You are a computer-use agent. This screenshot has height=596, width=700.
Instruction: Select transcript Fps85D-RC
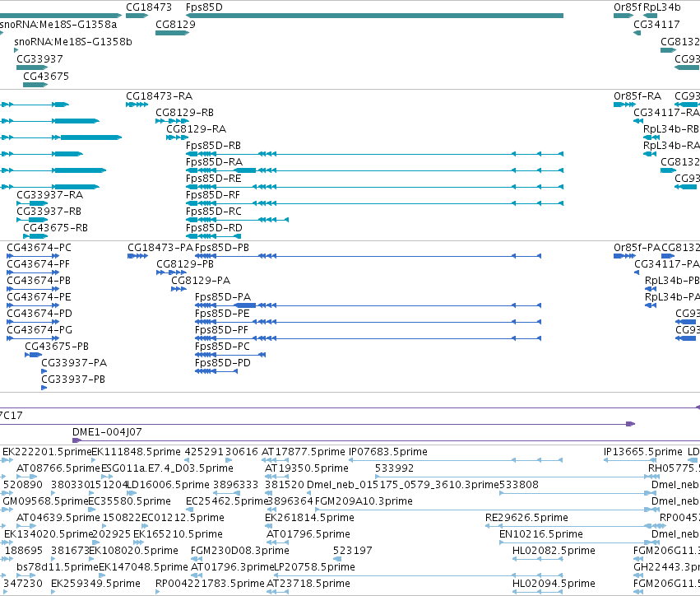click(x=214, y=212)
